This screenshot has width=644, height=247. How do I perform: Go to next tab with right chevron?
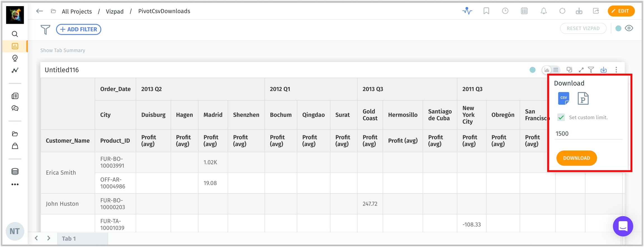point(49,238)
